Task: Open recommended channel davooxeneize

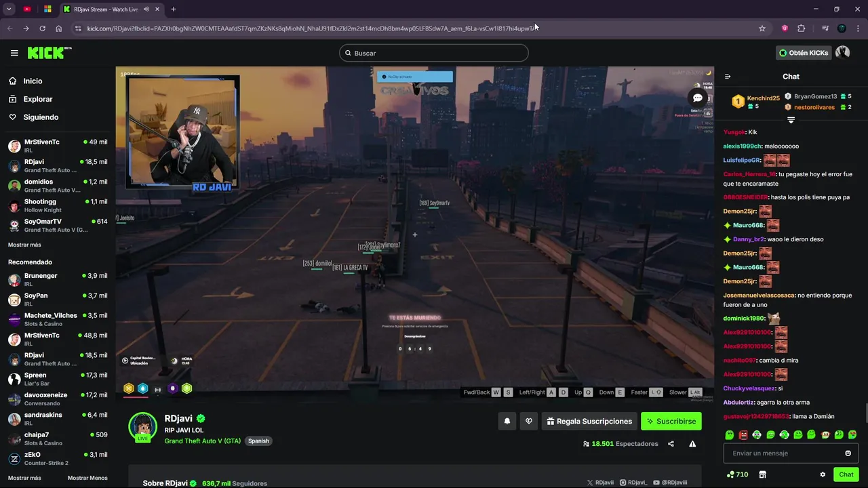Action: coord(58,399)
